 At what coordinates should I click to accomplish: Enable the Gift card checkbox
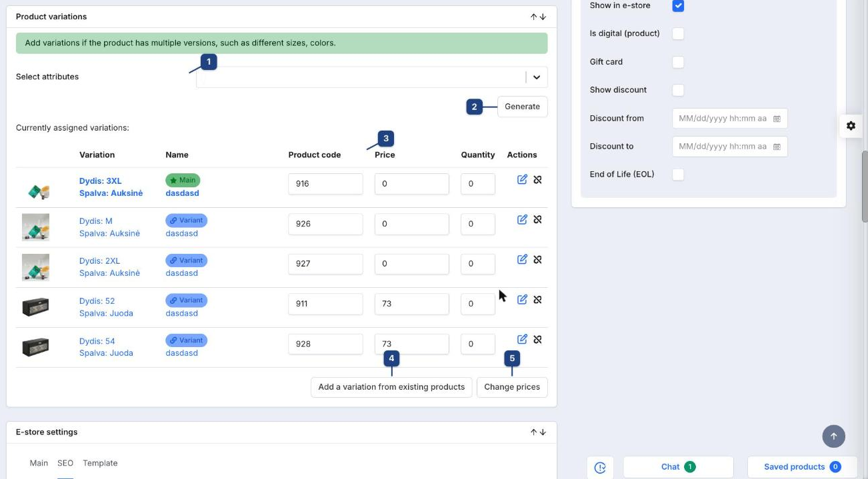(678, 62)
